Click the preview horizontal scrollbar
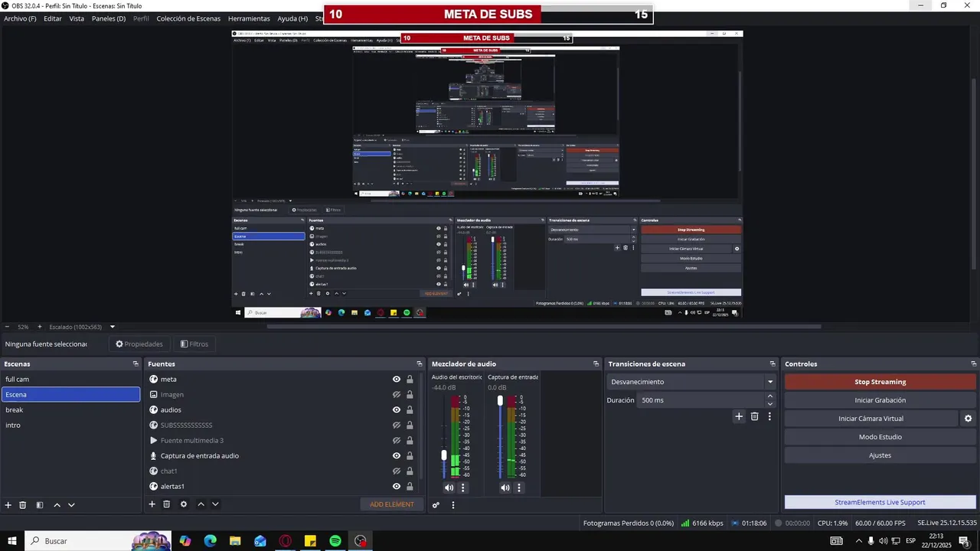The width and height of the screenshot is (980, 551). coord(544,327)
